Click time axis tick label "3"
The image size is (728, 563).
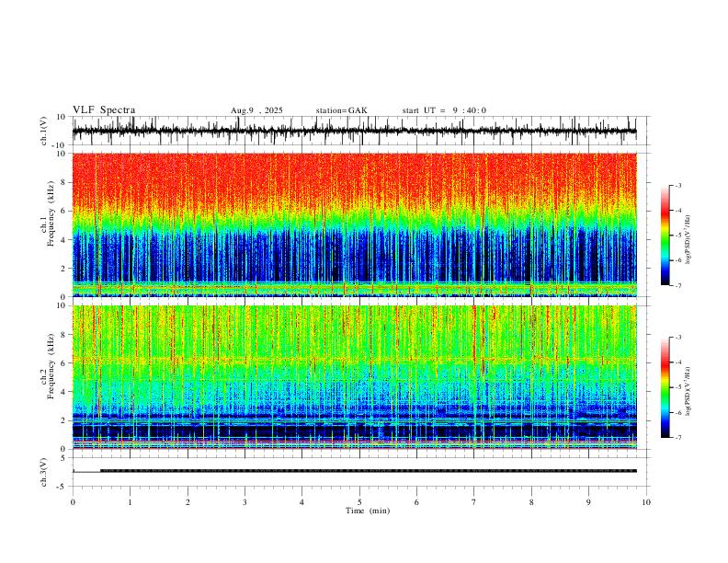(245, 502)
